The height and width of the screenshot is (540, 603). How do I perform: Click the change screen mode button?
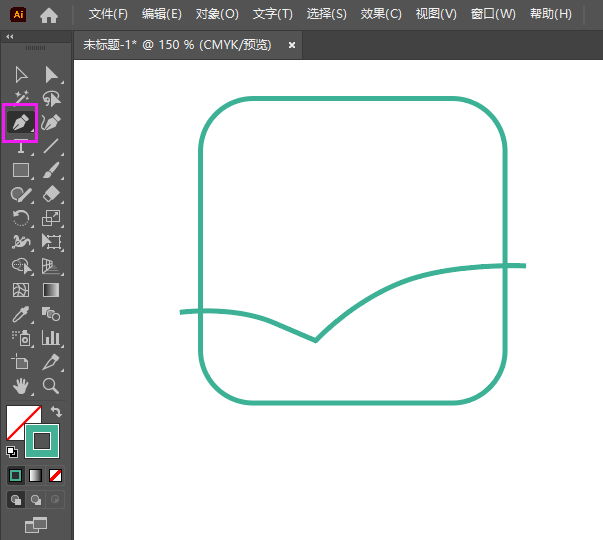pyautogui.click(x=36, y=524)
